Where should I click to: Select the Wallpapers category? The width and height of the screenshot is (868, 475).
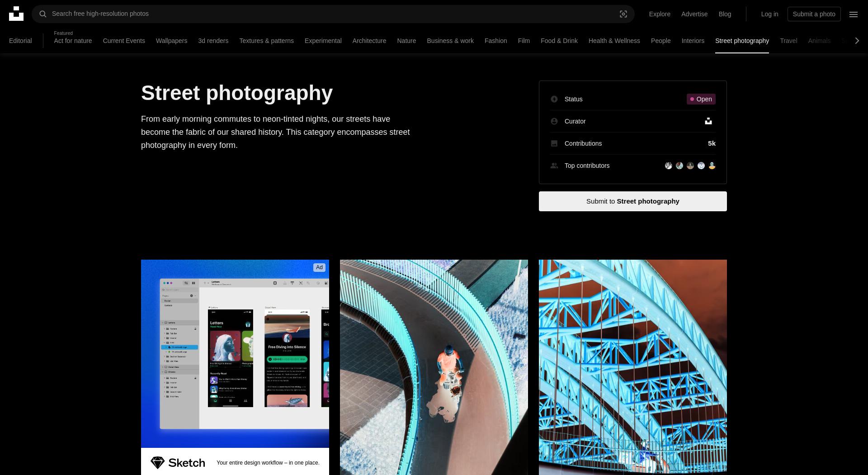pyautogui.click(x=171, y=41)
